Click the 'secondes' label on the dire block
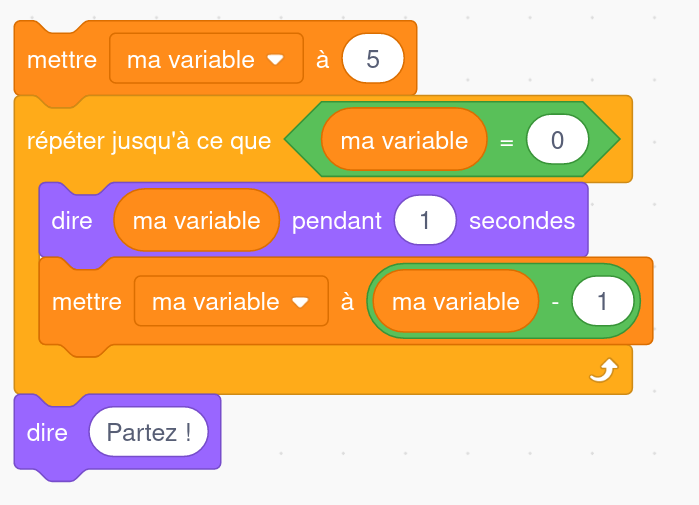The image size is (699, 505). (522, 221)
